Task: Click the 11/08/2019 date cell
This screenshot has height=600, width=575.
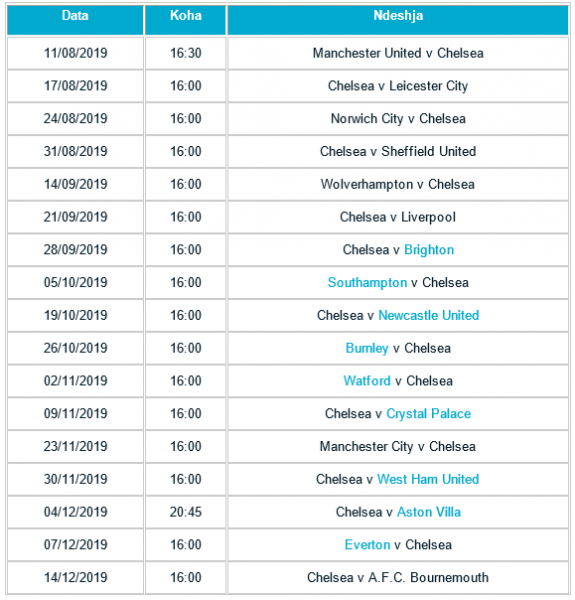Action: coord(75,53)
